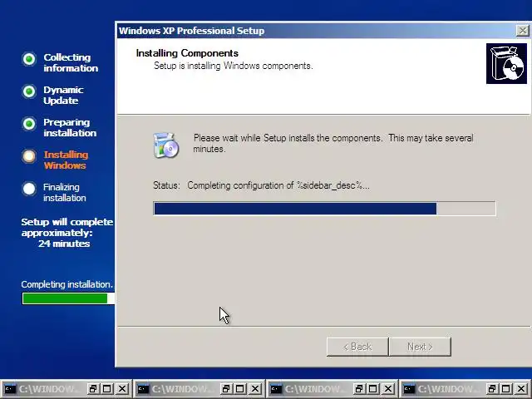Restore the third minimized C:\WINDOW console window
This screenshot has height=399, width=532.
click(x=358, y=389)
